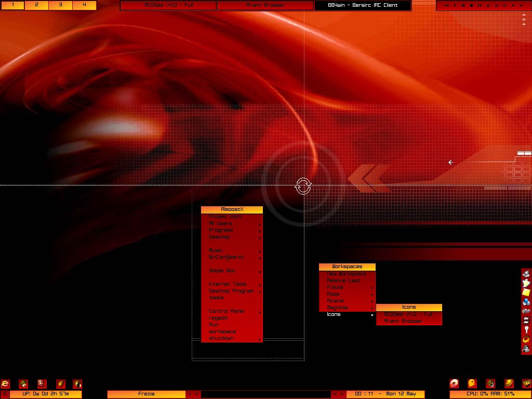Open the white ghost icon in tray
Image resolution: width=532 pixels, height=399 pixels.
pos(526,283)
